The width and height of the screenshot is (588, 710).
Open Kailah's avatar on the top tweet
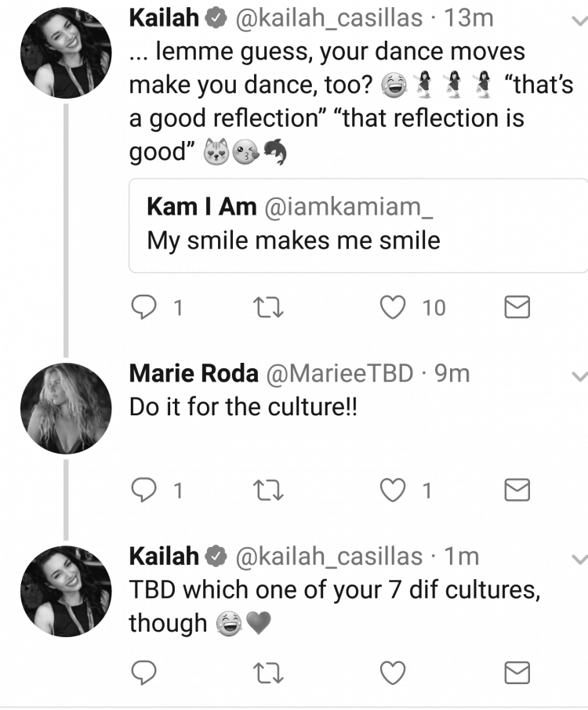click(66, 53)
